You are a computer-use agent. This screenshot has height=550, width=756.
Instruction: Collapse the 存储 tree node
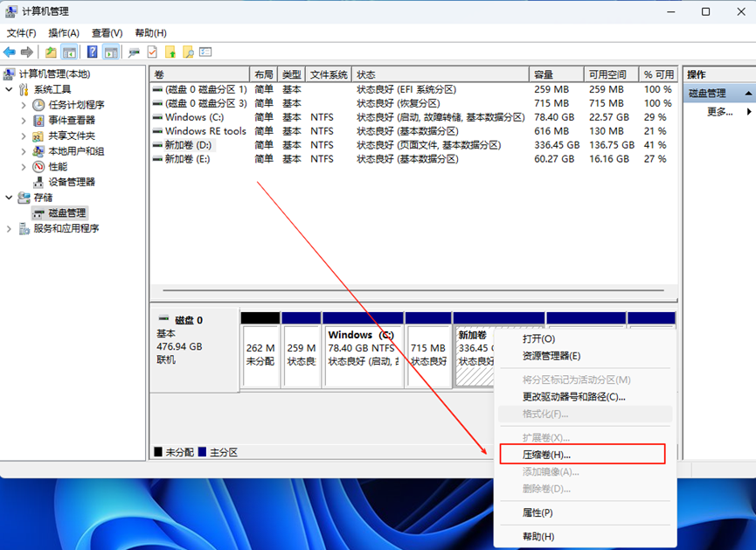(10, 198)
